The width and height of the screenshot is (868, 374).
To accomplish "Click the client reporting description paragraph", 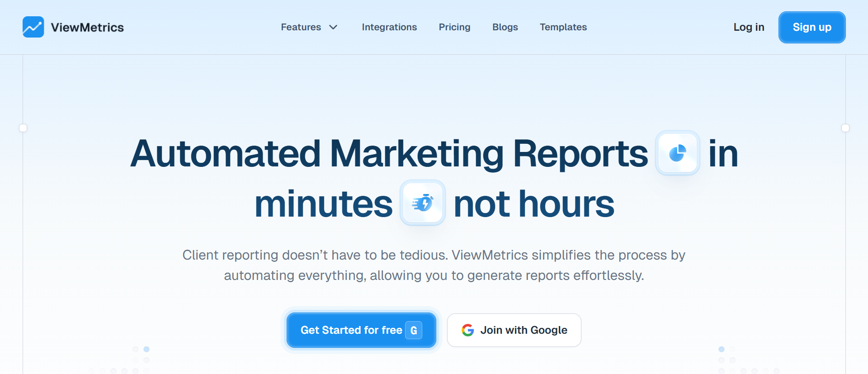I will click(x=434, y=265).
